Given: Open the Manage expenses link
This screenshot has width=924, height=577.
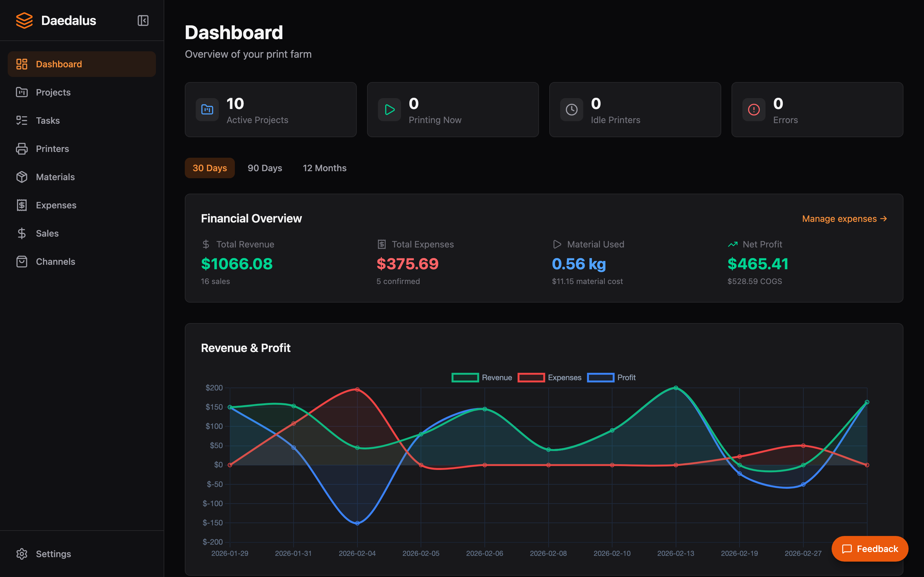Looking at the screenshot, I should pyautogui.click(x=844, y=218).
